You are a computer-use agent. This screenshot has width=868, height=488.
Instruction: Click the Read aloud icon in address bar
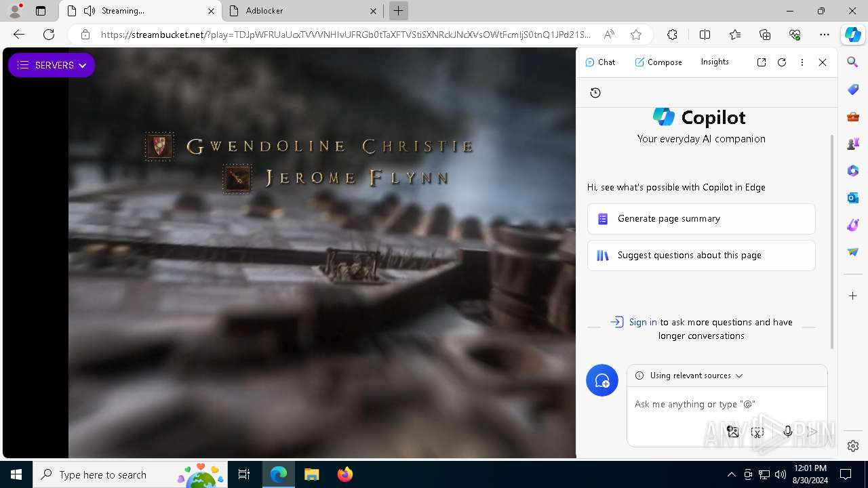pyautogui.click(x=610, y=35)
